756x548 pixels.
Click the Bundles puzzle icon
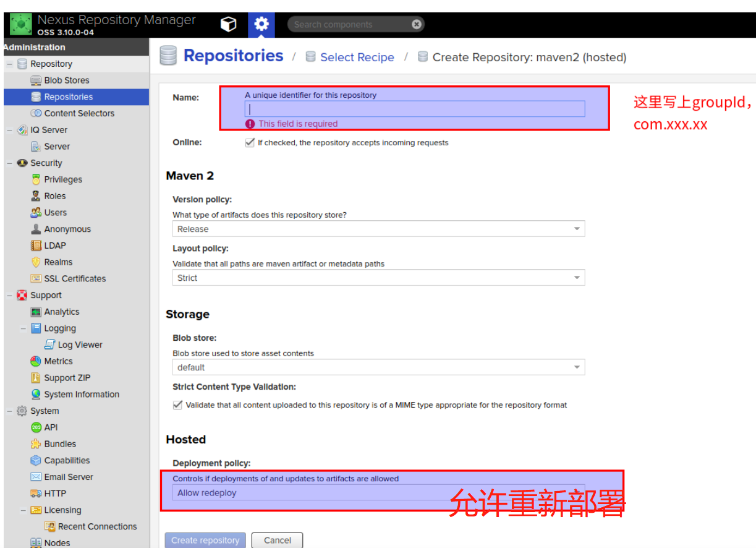tap(36, 444)
